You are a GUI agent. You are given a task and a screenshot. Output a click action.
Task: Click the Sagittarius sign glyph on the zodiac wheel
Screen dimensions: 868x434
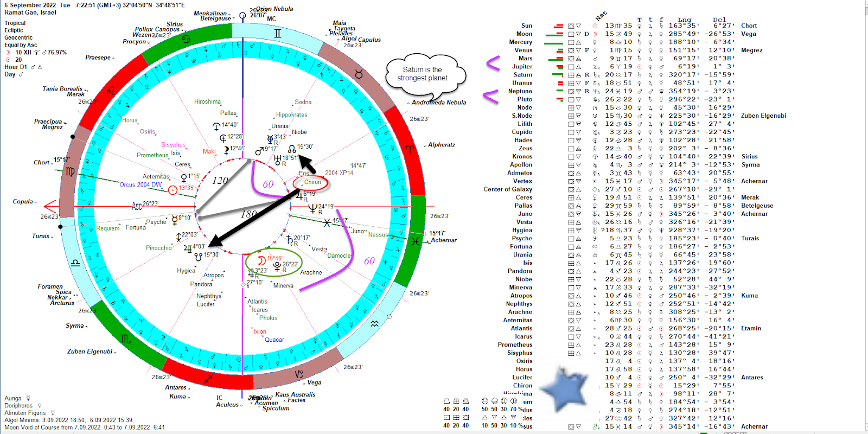(208, 380)
